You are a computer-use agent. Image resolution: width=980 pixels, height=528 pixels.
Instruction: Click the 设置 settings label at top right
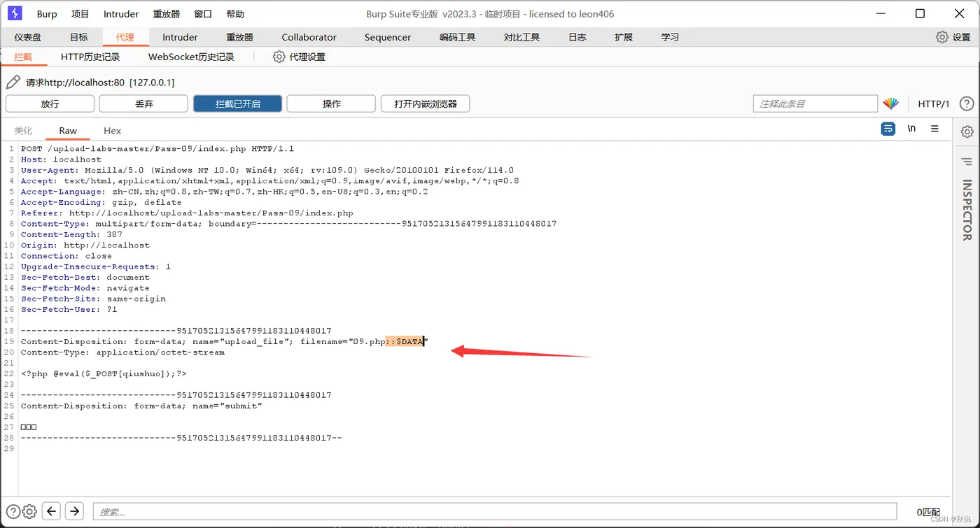pyautogui.click(x=962, y=37)
